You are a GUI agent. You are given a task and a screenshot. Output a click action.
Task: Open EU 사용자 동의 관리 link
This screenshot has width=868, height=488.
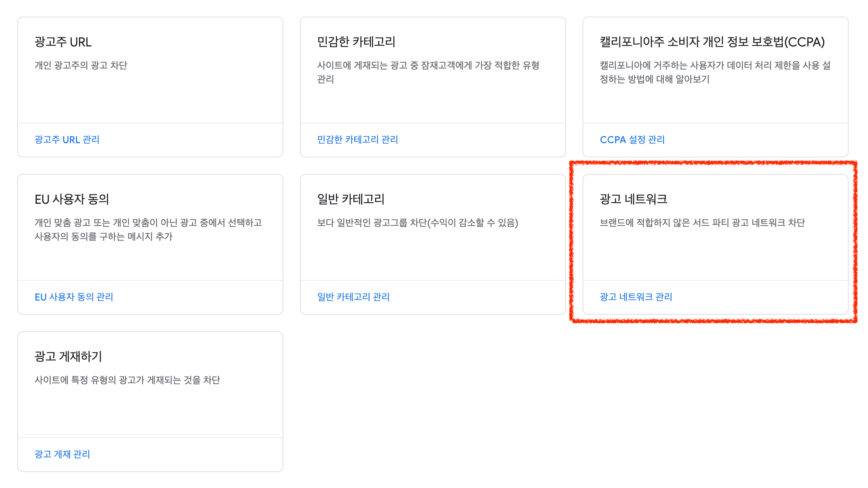[x=74, y=297]
